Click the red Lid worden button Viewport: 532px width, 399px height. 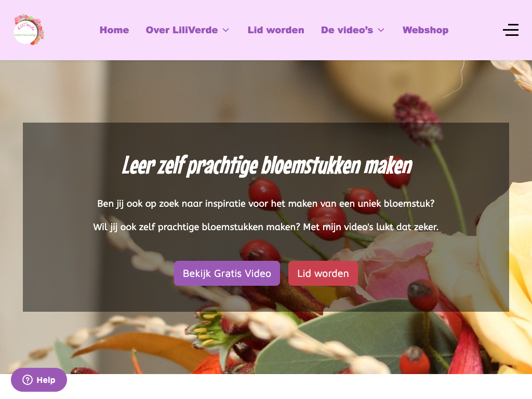coord(323,273)
